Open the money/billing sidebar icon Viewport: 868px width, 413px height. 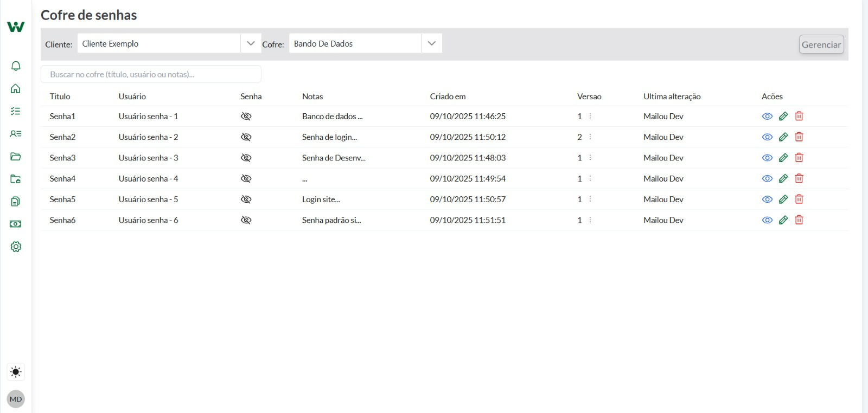tap(16, 224)
